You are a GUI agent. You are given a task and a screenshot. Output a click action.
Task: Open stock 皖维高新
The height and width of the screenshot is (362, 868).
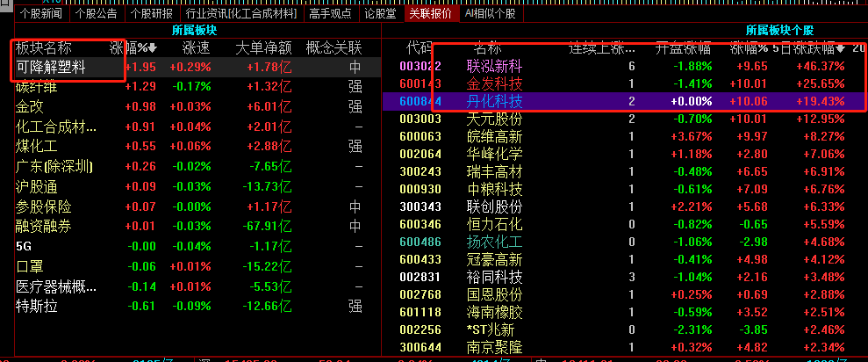[x=494, y=136]
